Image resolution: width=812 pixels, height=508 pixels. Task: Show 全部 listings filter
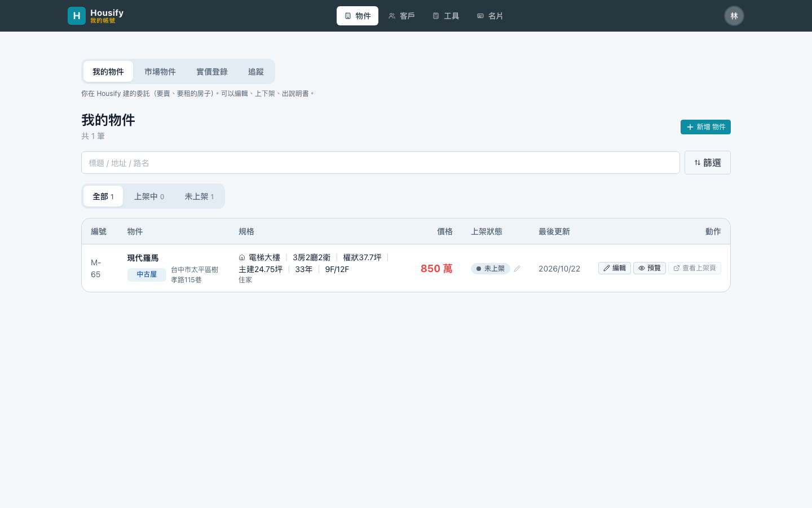tap(103, 196)
